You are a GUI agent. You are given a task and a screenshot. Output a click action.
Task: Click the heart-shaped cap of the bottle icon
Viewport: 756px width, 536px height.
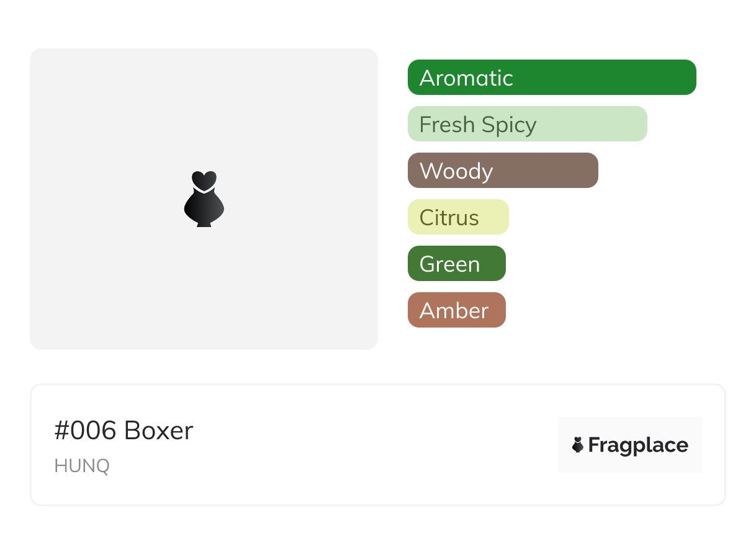204,180
